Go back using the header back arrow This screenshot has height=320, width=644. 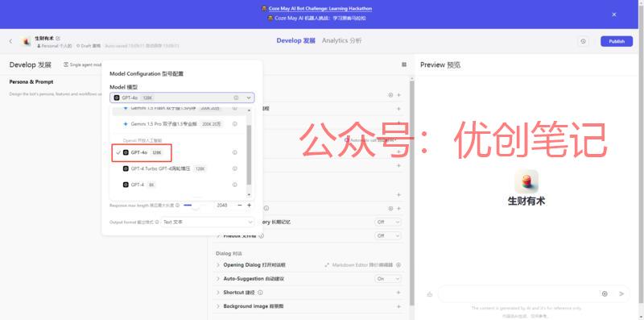coord(10,41)
